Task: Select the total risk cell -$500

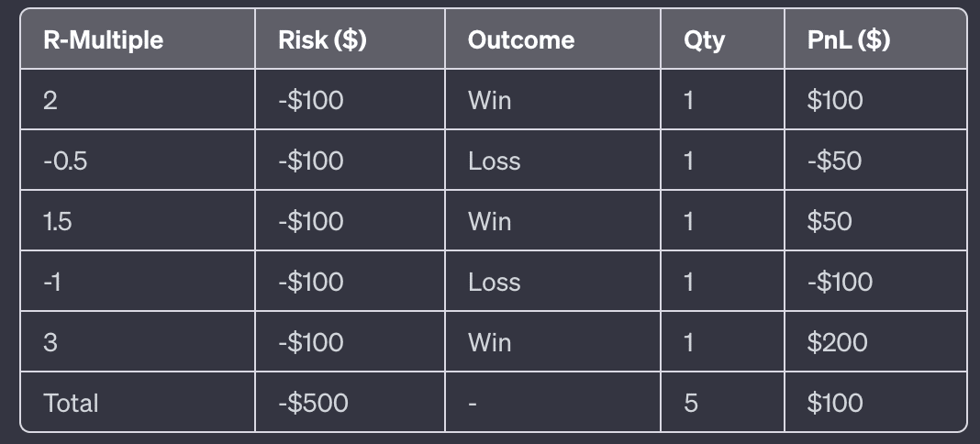Action: 313,403
